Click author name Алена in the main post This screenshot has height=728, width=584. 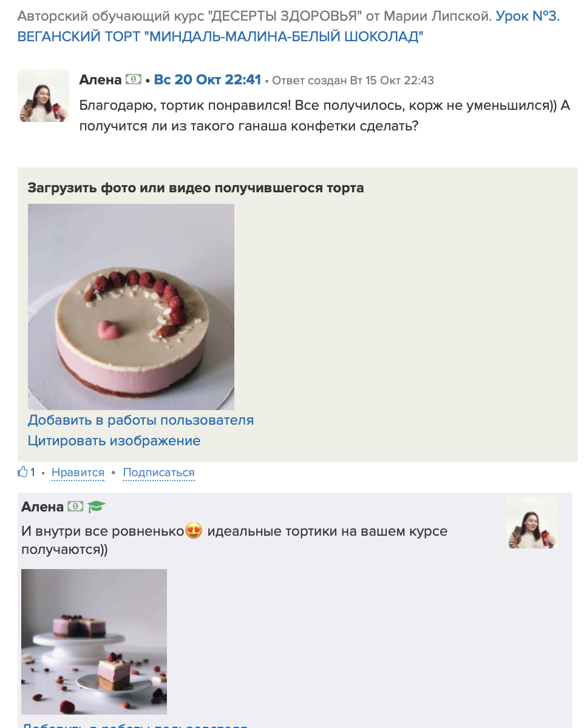click(101, 79)
